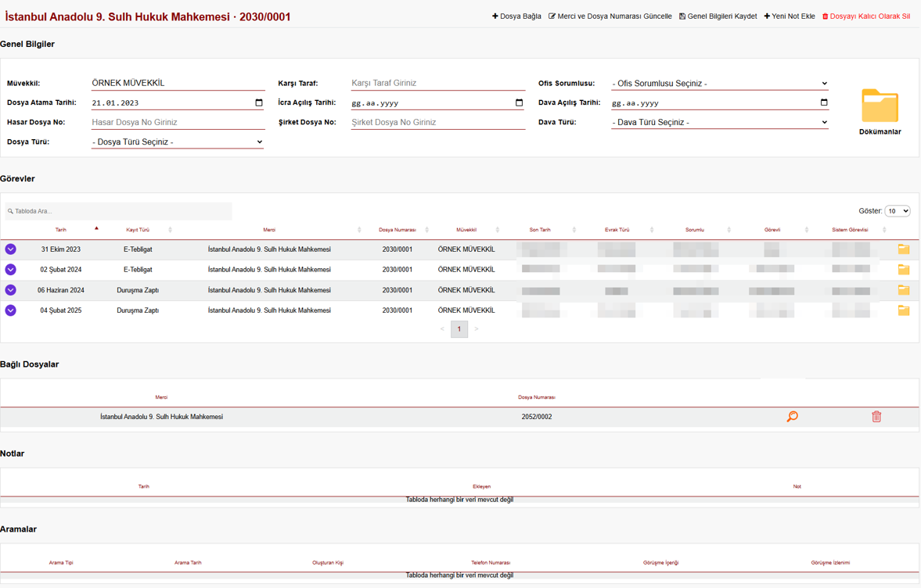Expand the 04 Şubat 2025 task row
The image size is (921, 588).
[x=11, y=310]
